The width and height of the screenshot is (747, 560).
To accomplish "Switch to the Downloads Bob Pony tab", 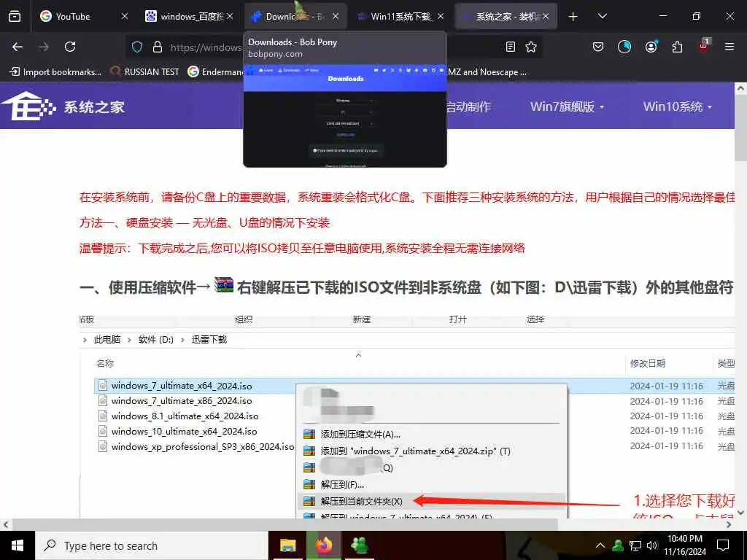I will pos(295,16).
